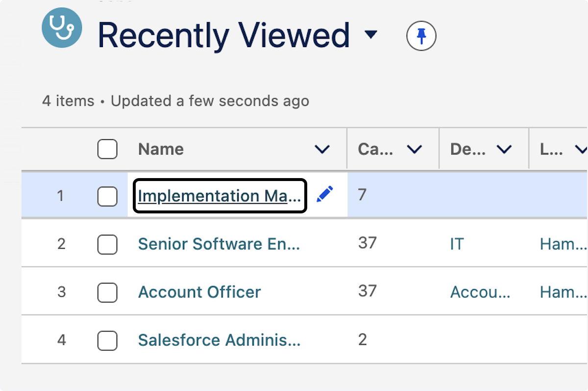Pin the Recently Viewed list view
588x391 pixels.
(x=420, y=36)
